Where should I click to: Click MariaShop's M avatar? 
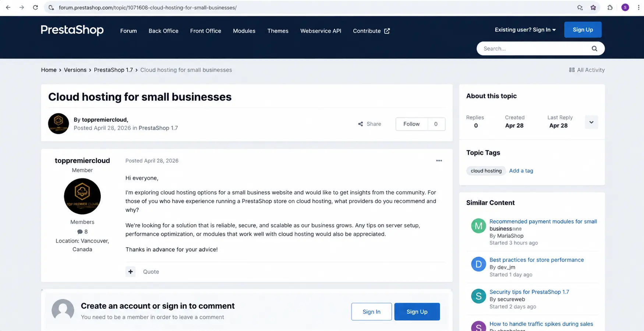pos(478,226)
